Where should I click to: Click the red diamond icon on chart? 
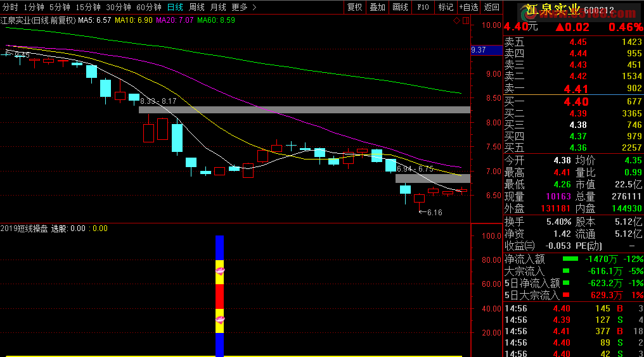pos(456,20)
